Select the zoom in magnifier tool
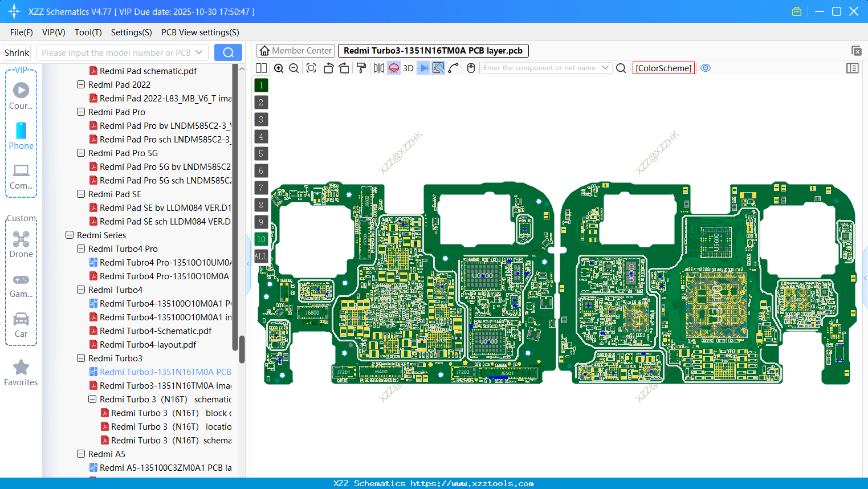Screen dimensions: 868x489 coord(279,68)
